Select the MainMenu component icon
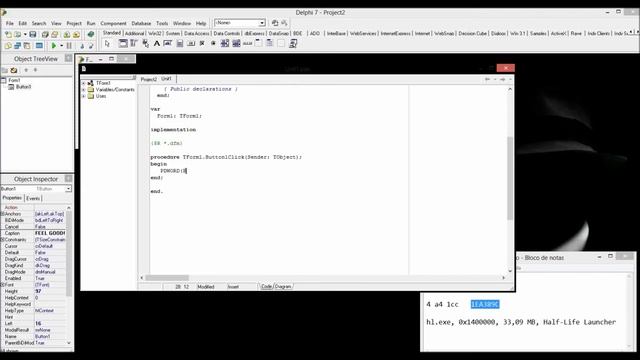Viewport: 640px width, 360px height. click(x=133, y=43)
